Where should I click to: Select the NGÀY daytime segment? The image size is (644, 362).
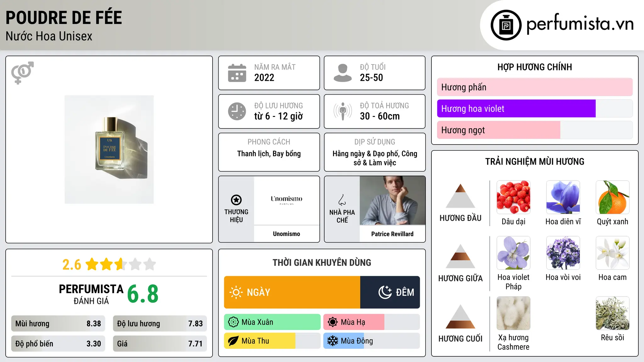point(292,292)
